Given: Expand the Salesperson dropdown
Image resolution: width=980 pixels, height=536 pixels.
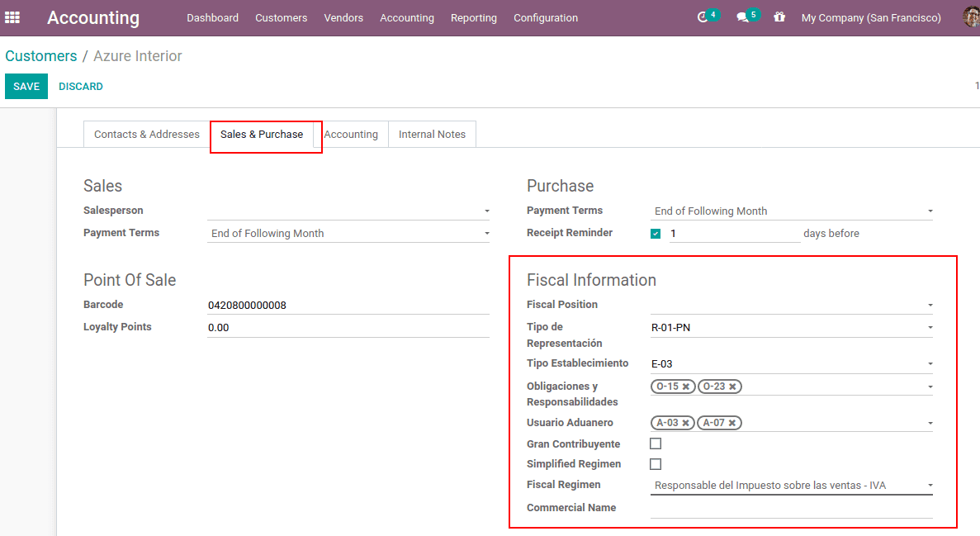Looking at the screenshot, I should (x=487, y=211).
